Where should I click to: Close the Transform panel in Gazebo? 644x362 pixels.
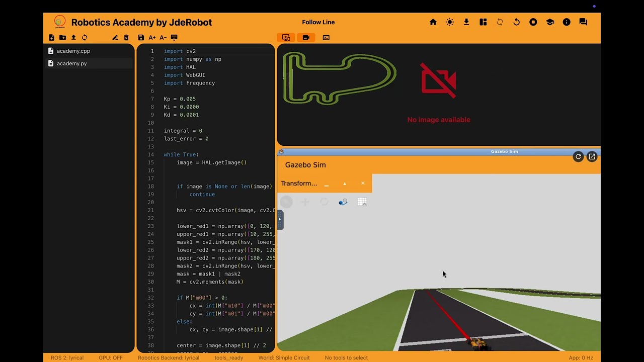point(363,184)
